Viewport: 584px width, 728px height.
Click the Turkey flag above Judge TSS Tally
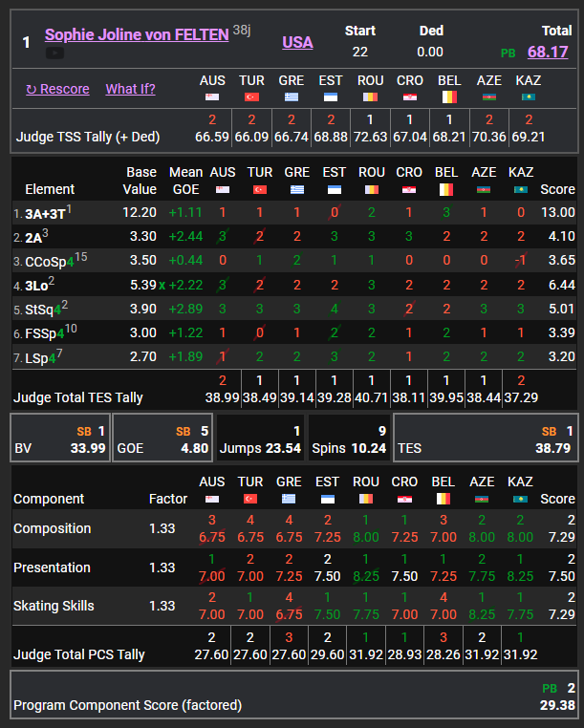[x=252, y=96]
